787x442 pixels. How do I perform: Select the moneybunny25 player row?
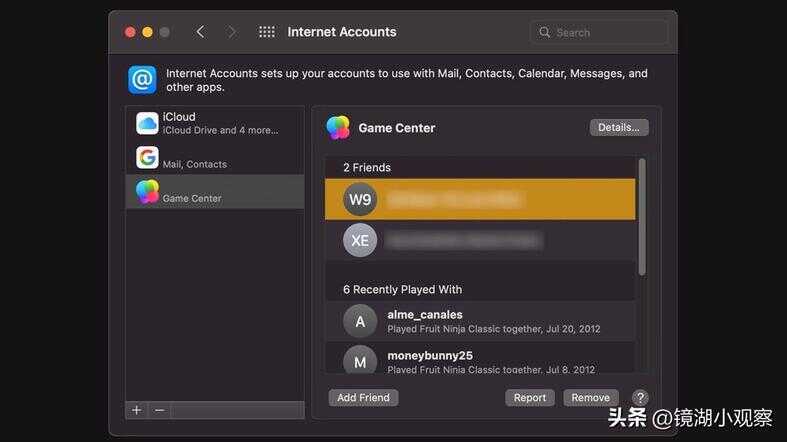point(480,359)
